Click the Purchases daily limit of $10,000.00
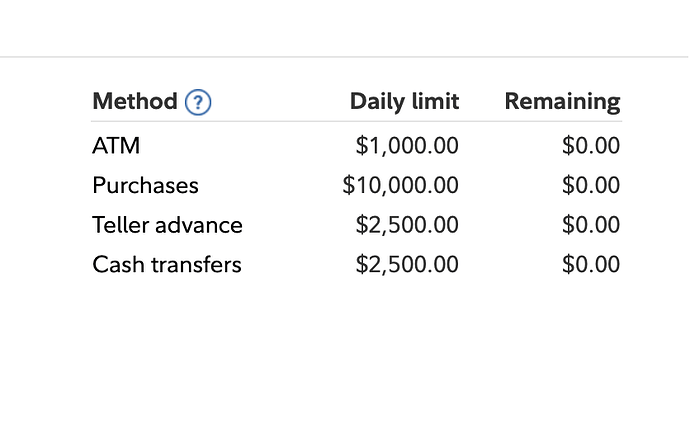This screenshot has width=690, height=429. [x=400, y=186]
